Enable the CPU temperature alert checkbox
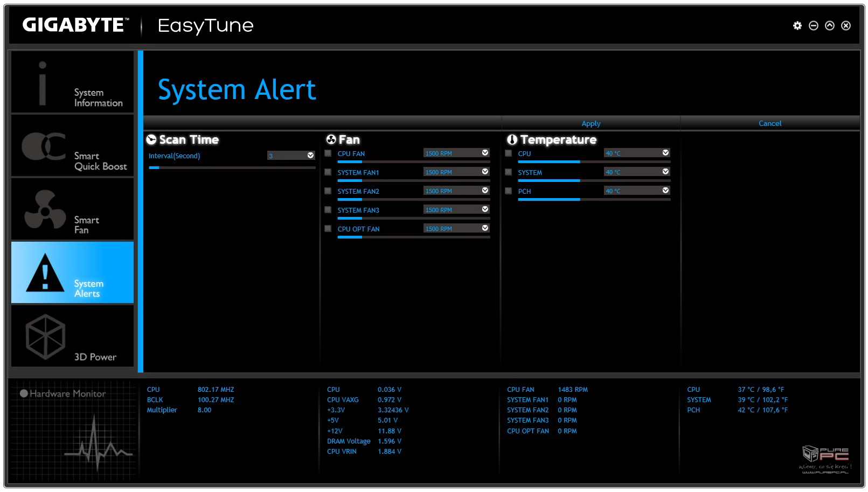868x492 pixels. point(508,153)
